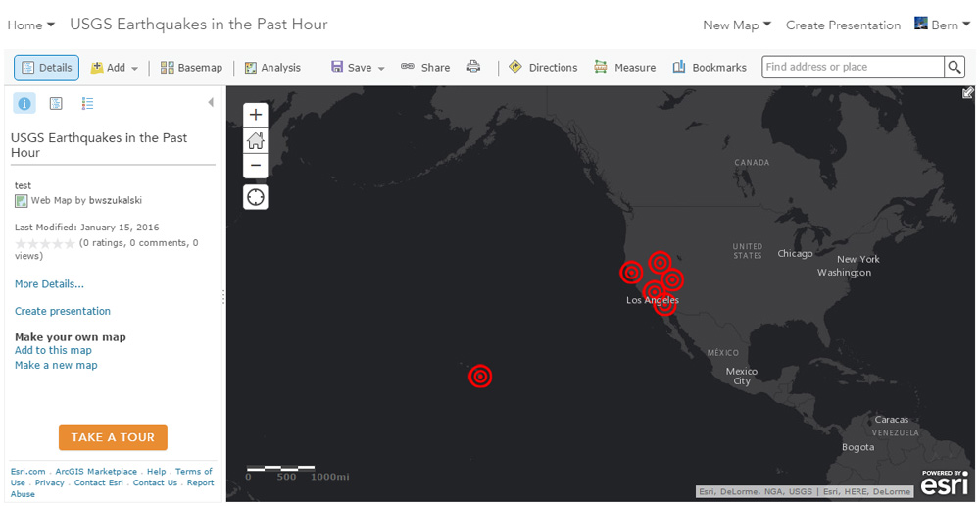
Task: Click Add to this map link
Action: click(53, 350)
